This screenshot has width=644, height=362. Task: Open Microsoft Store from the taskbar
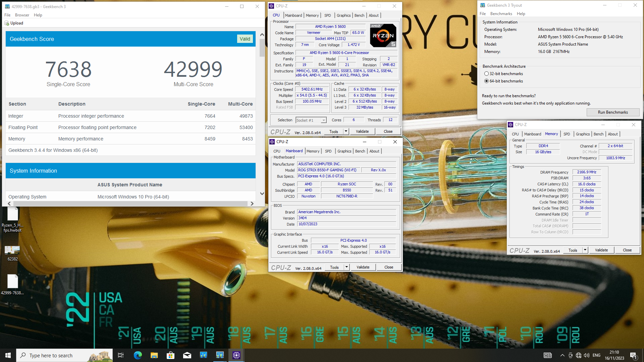[170, 355]
